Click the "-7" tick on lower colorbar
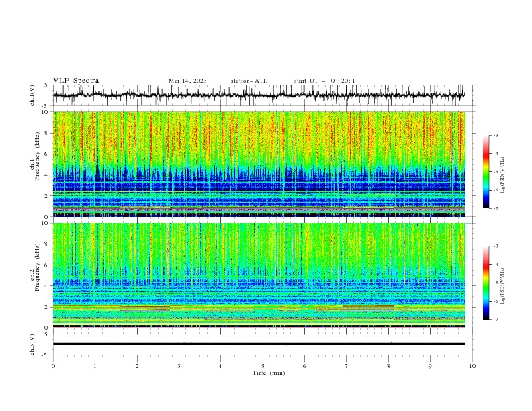532x411 pixels. [495, 320]
